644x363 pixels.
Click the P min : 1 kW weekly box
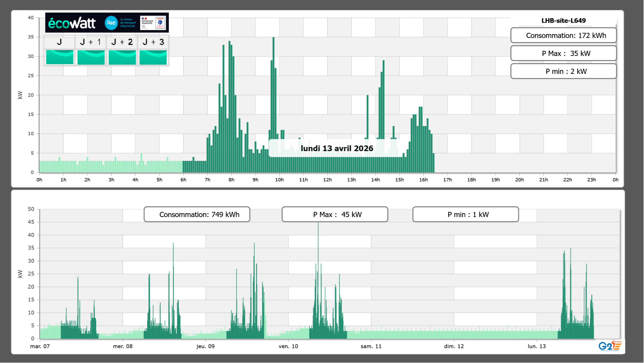[465, 214]
